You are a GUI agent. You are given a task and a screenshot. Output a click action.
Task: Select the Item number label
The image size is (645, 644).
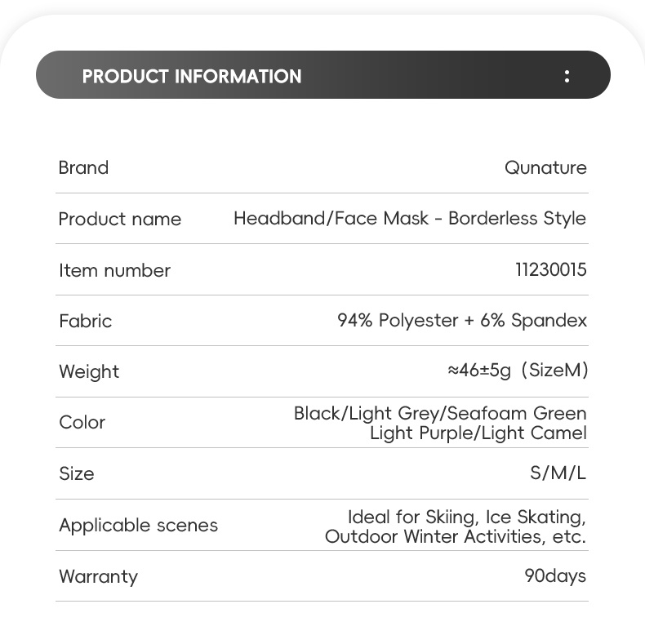click(x=114, y=270)
